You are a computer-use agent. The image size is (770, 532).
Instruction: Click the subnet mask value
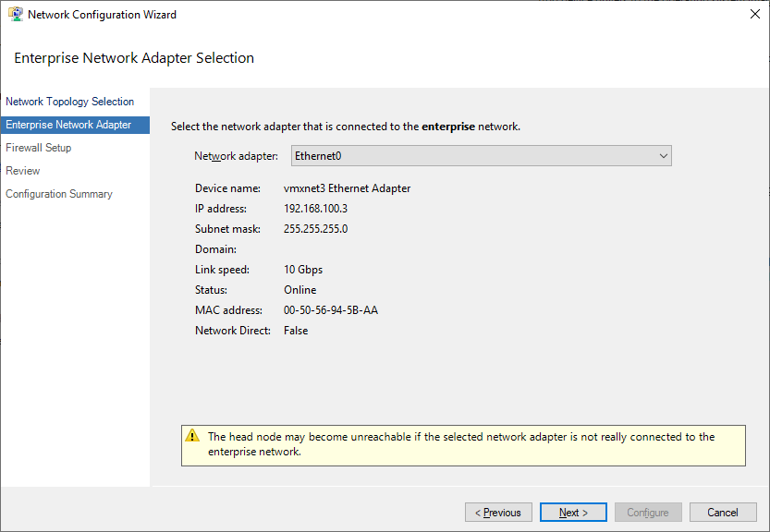314,228
